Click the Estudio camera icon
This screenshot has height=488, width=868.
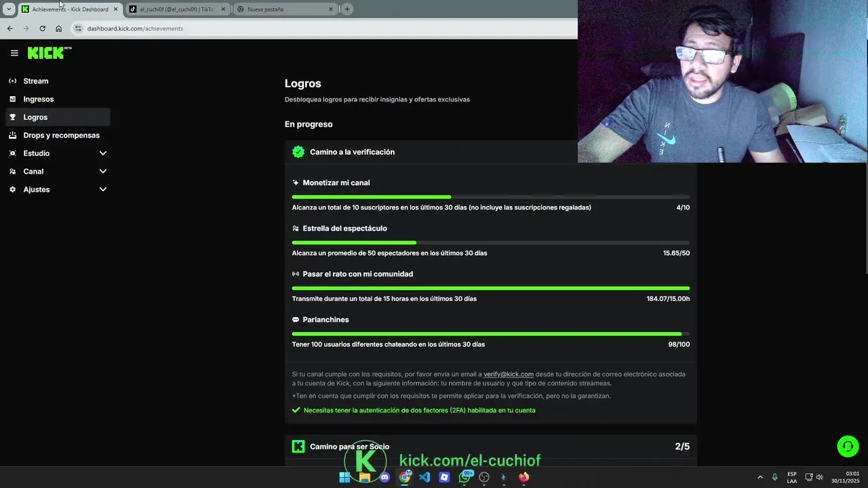[x=12, y=153]
